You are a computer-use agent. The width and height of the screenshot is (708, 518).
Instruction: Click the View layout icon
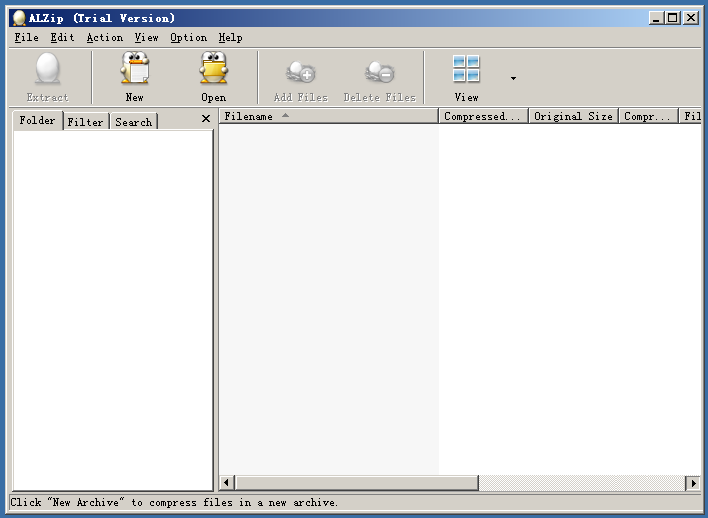click(x=466, y=69)
